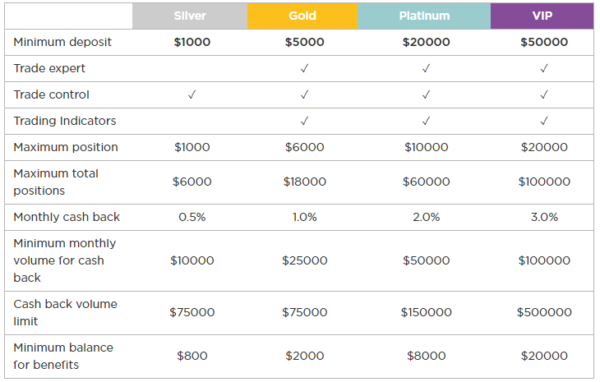Click VIP cash back volume limit $500000
The image size is (600, 382).
click(544, 312)
